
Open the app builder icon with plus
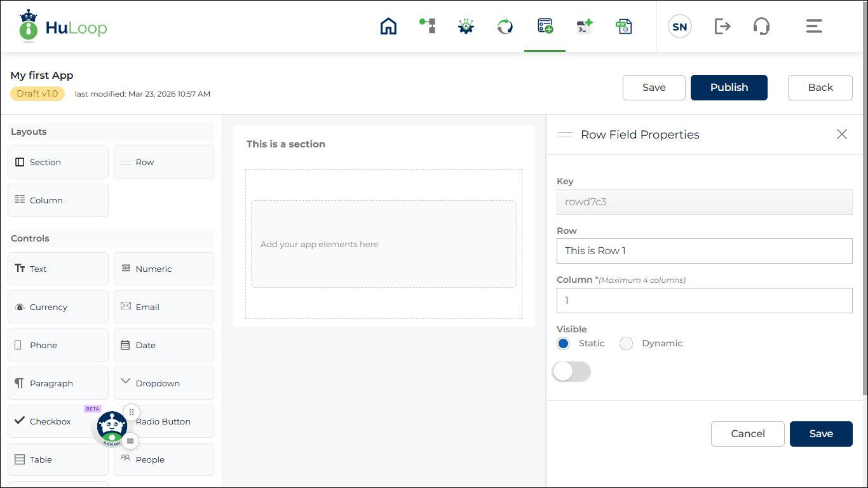click(545, 26)
